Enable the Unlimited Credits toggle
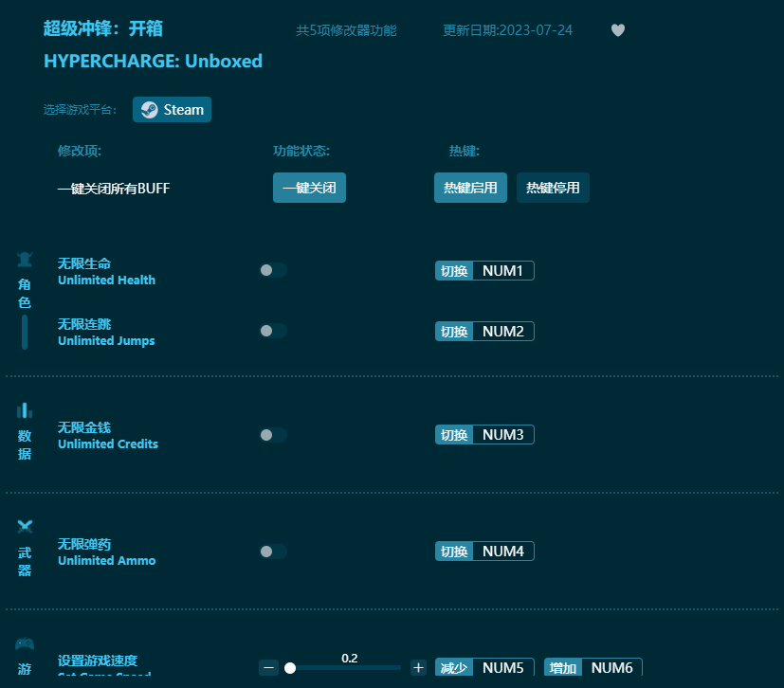This screenshot has width=784, height=688. [272, 434]
